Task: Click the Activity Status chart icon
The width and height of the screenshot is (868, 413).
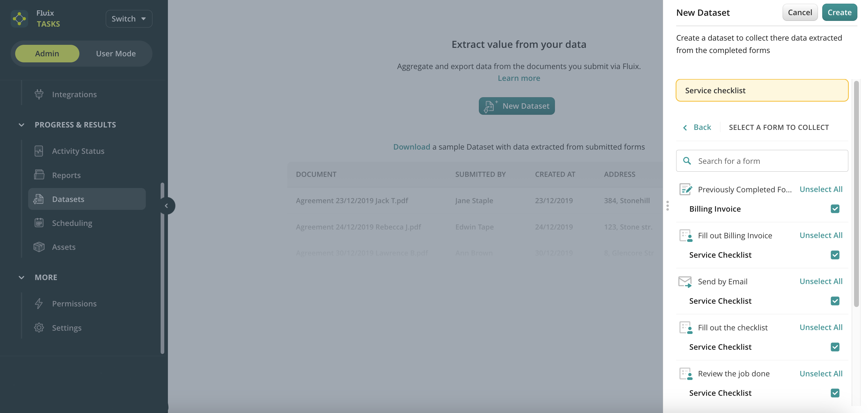Action: click(39, 151)
